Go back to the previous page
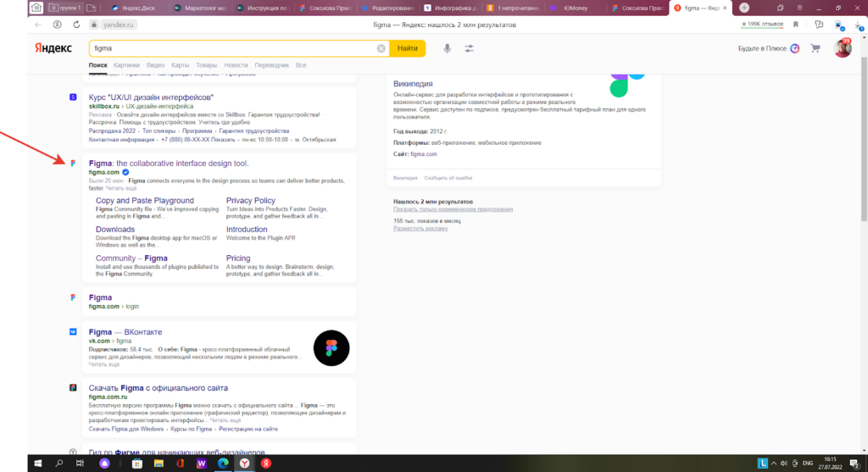 pyautogui.click(x=38, y=25)
